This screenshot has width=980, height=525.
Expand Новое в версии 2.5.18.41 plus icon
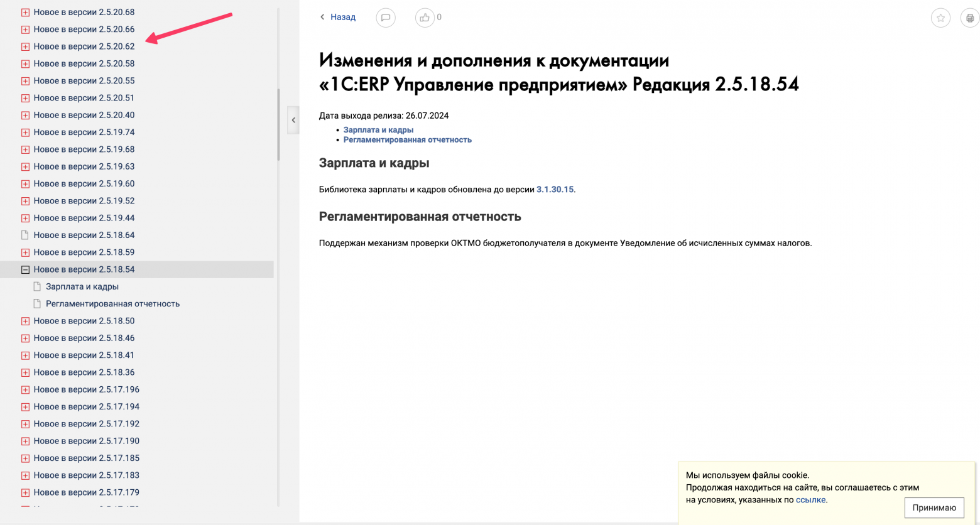click(25, 355)
